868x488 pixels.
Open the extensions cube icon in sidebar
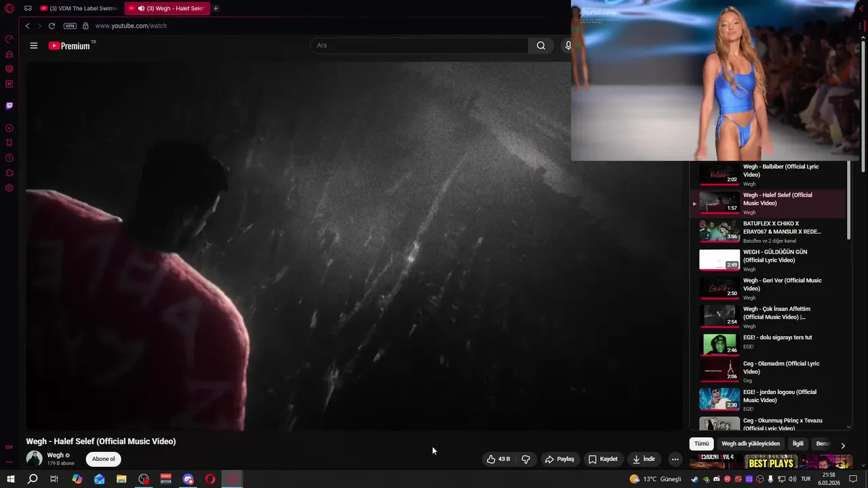click(x=9, y=173)
